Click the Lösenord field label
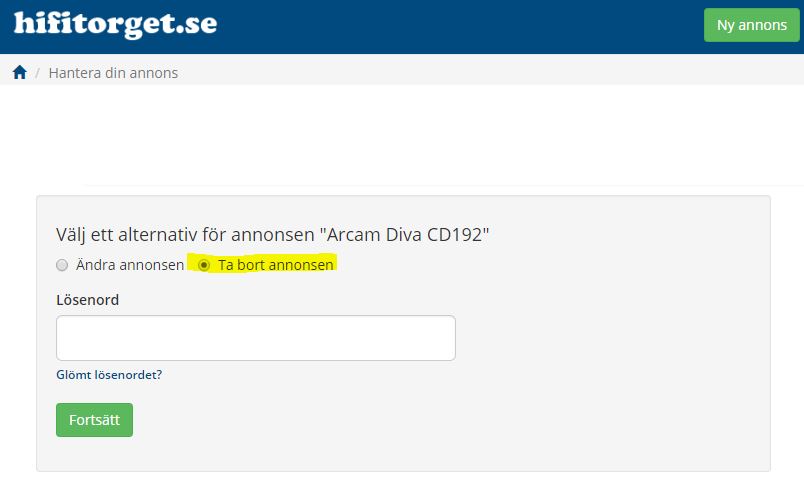The height and width of the screenshot is (483, 804). coord(88,300)
